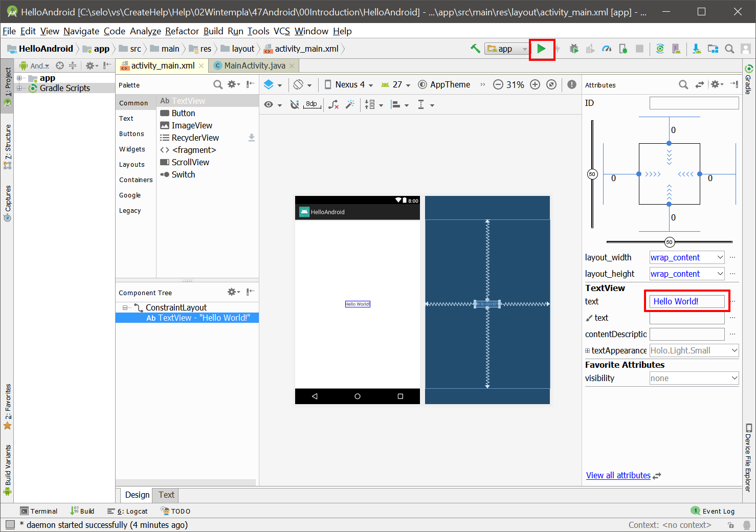Click Sync Project with Gradle Files icon
The width and height of the screenshot is (756, 532).
tap(660, 49)
